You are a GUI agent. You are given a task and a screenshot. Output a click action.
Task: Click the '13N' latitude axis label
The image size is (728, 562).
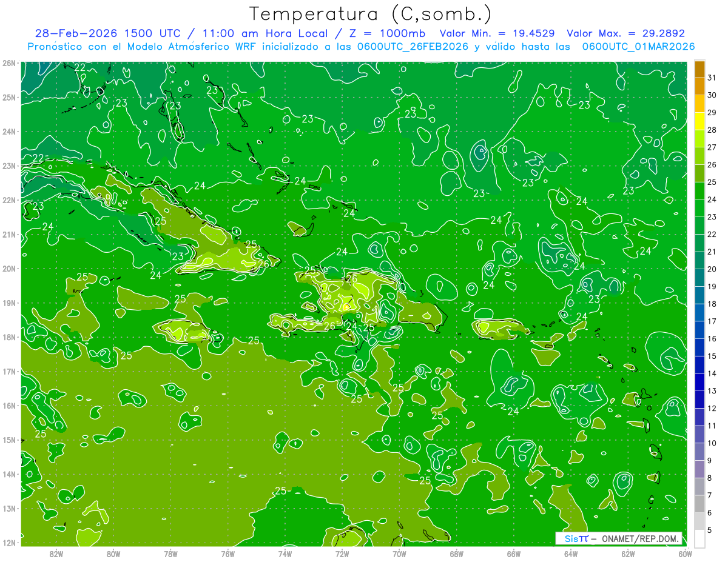pyautogui.click(x=8, y=509)
